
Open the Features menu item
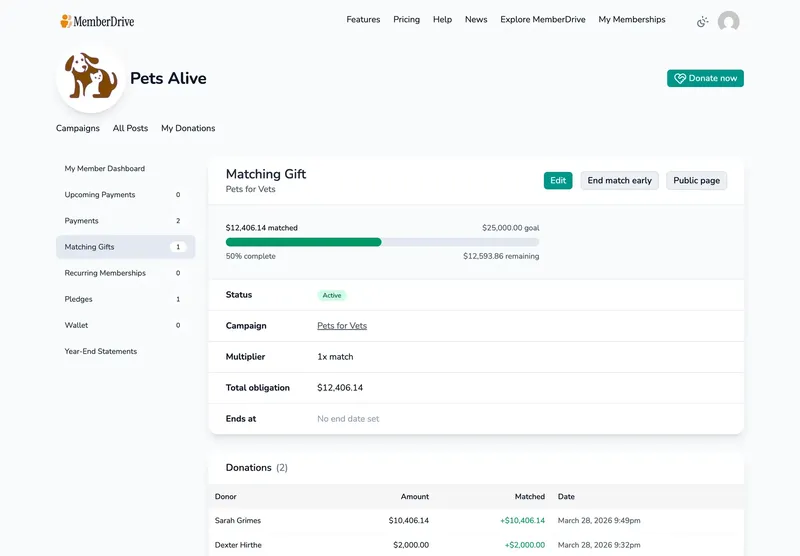click(x=363, y=19)
